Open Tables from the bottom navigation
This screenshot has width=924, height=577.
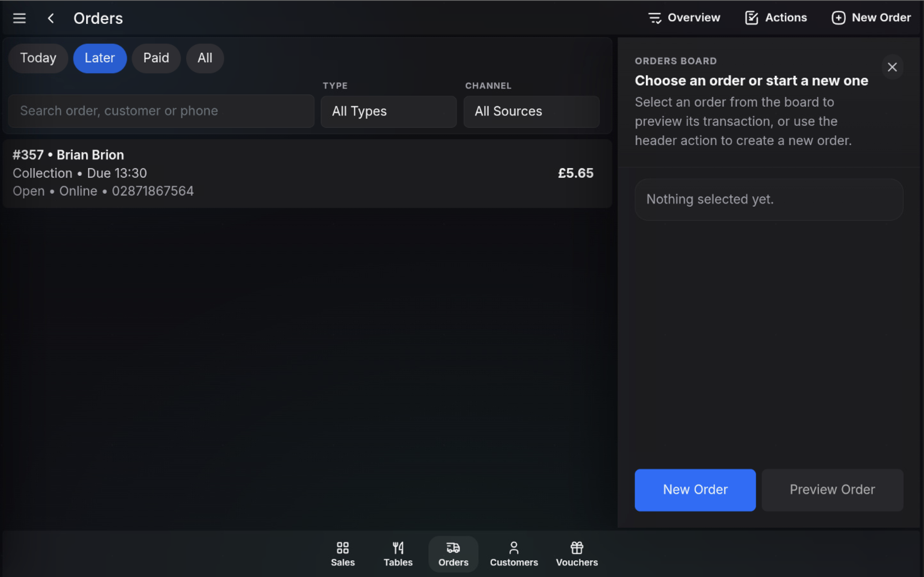[398, 554]
